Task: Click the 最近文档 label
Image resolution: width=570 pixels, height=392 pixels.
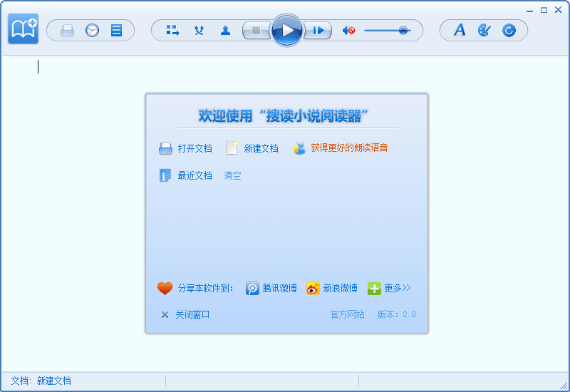Action: [x=195, y=175]
